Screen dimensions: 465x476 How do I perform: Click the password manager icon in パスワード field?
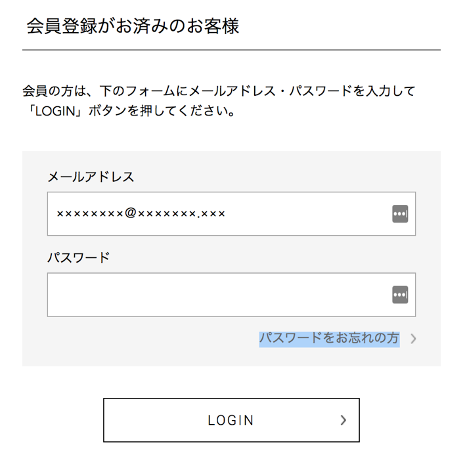click(400, 295)
